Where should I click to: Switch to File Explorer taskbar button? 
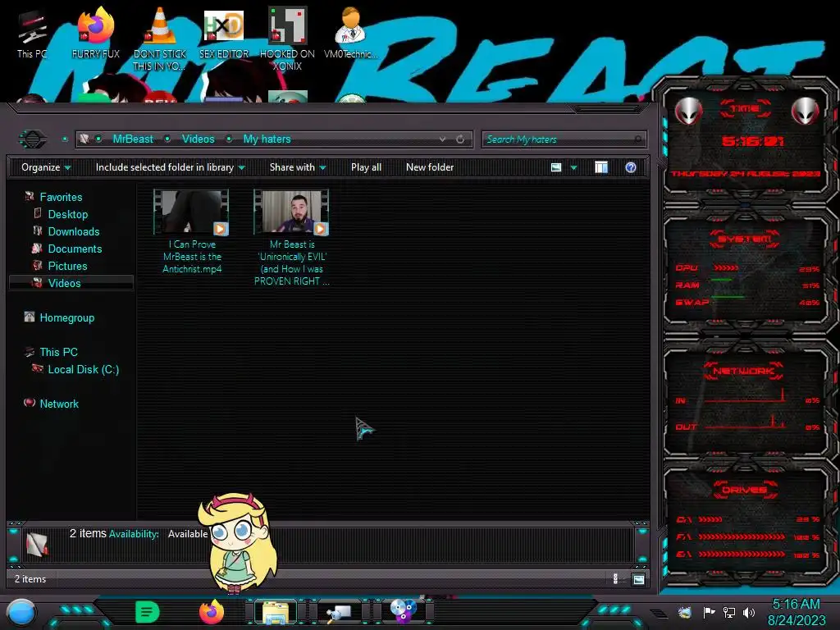click(276, 612)
